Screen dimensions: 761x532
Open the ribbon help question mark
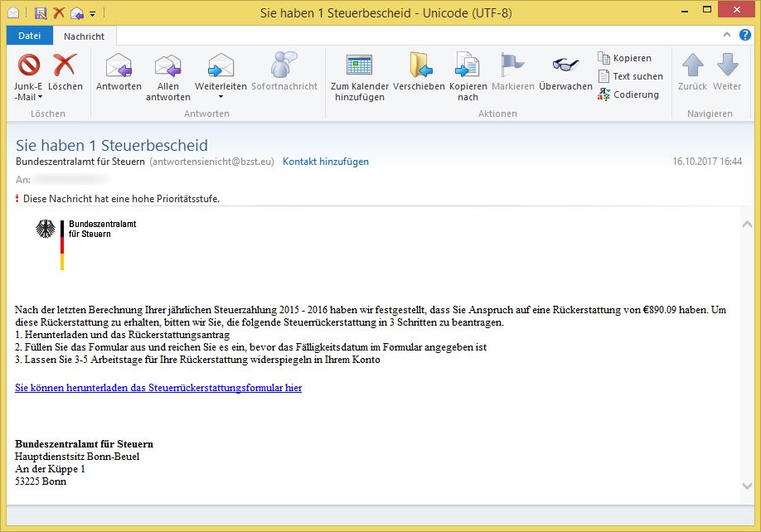pos(745,35)
